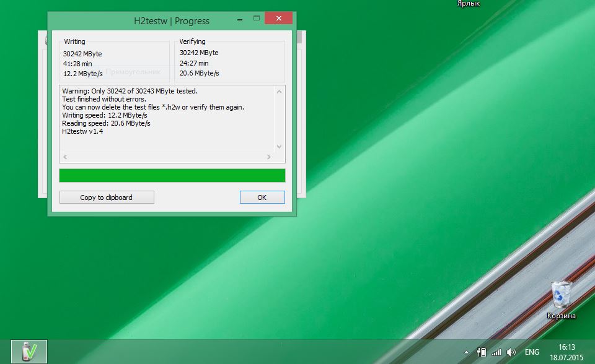595x364 pixels.
Task: Click 'Warning: Only 30242 of 30243 MByte tested.'
Action: point(130,91)
